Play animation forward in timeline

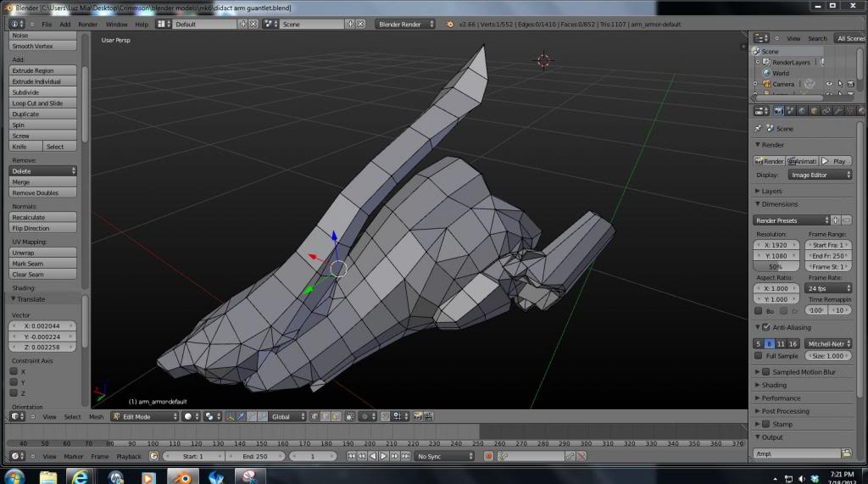tap(384, 456)
